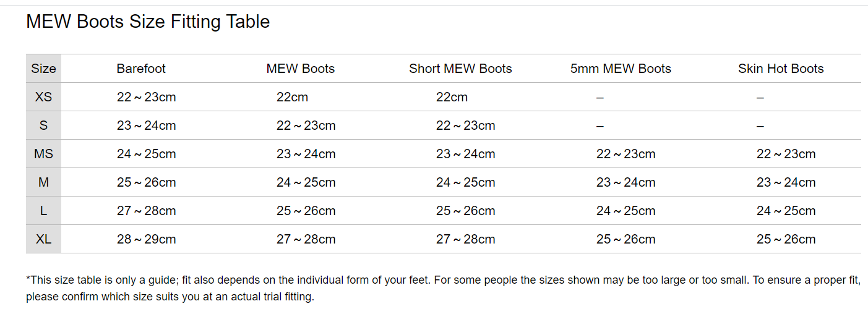Select the Size column header
Image resolution: width=868 pixels, height=322 pixels.
pyautogui.click(x=43, y=69)
